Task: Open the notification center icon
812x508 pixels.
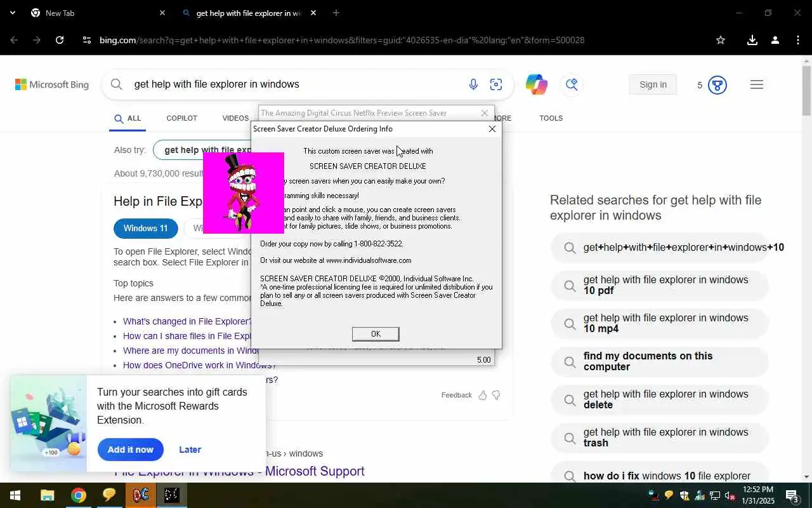Action: [x=792, y=495]
